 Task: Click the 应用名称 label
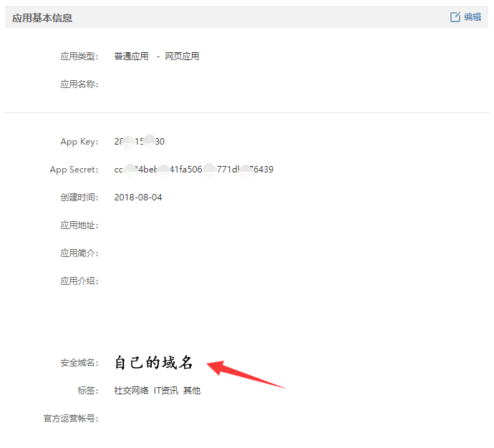(x=79, y=84)
